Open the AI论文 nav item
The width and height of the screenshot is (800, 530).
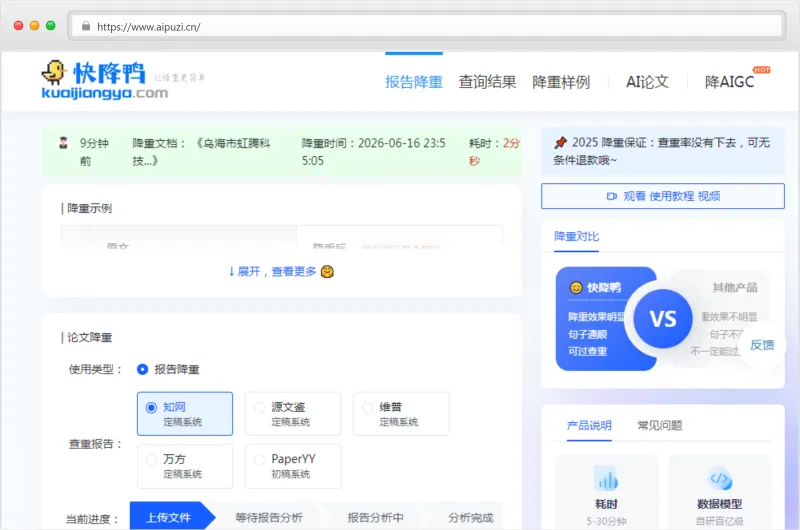[647, 82]
